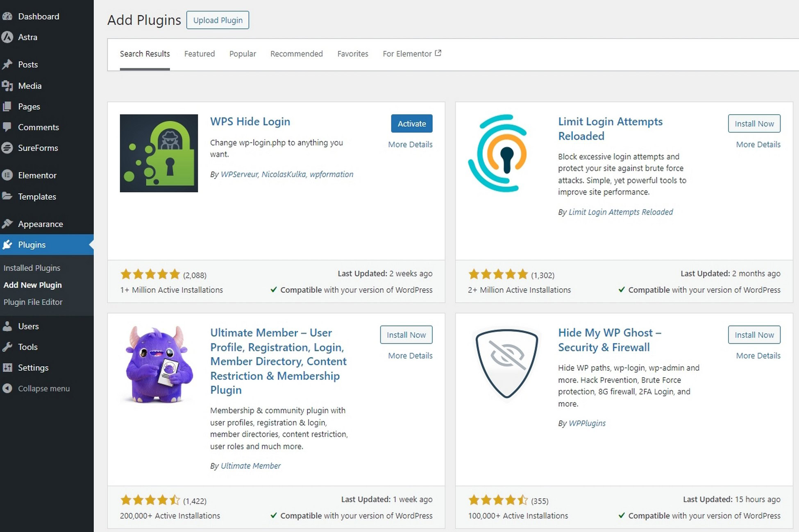Click the Add Plugins page heading

click(x=144, y=20)
